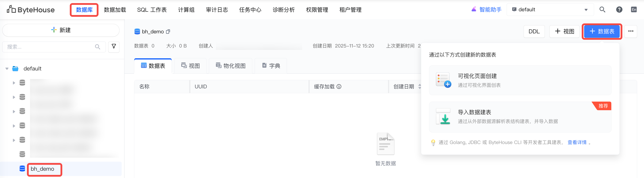This screenshot has height=178, width=644.
Task: Sort by 创建日期 column arrows
Action: coord(419,87)
